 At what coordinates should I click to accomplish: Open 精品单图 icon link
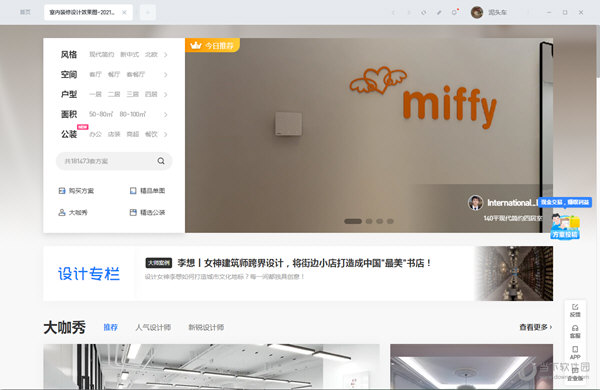[x=133, y=191]
